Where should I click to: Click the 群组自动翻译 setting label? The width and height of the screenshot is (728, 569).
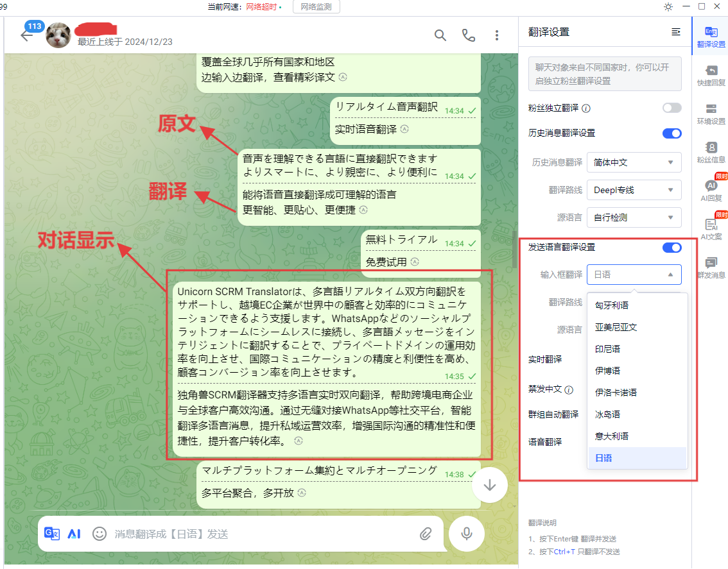click(553, 414)
